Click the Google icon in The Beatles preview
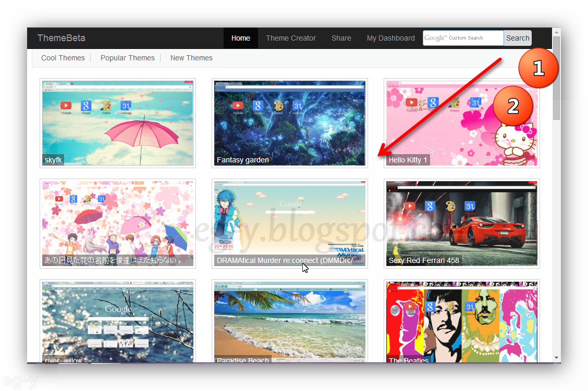588x391 pixels. point(430,307)
